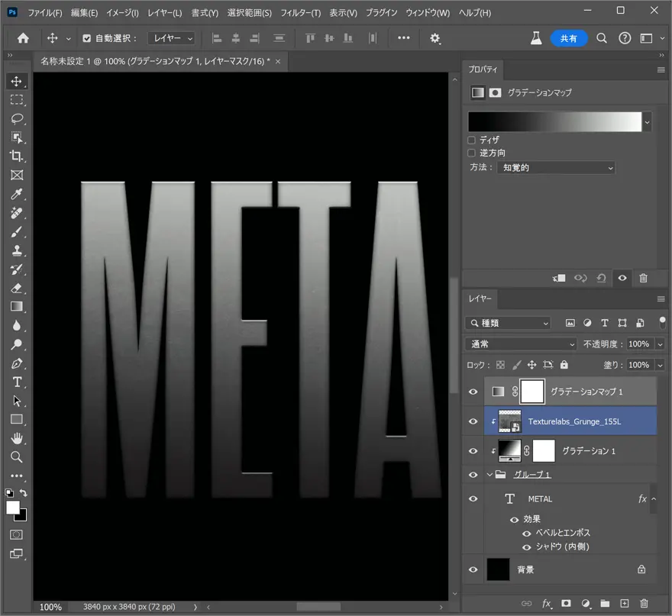Image resolution: width=672 pixels, height=616 pixels.
Task: Open the 種類 layer filter dropdown
Action: [x=508, y=323]
